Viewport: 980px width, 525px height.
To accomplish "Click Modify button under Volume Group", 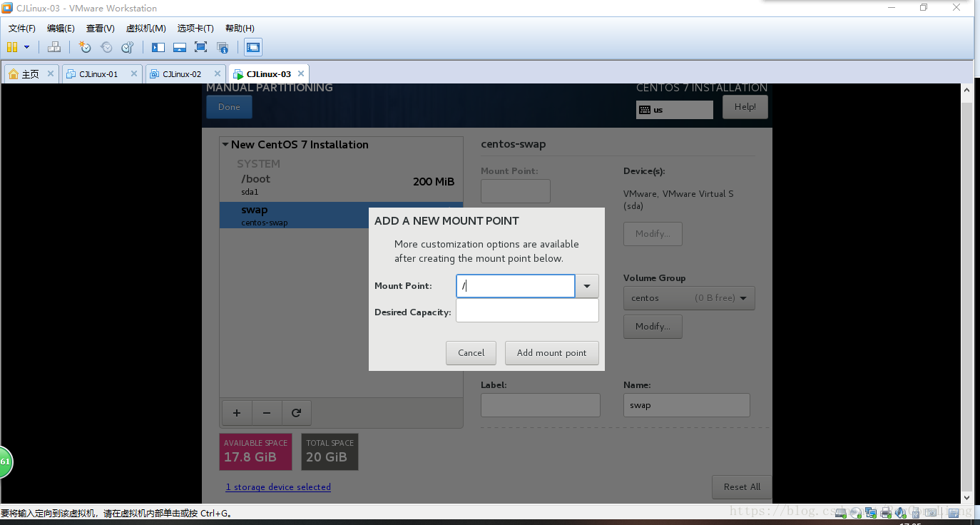I will point(653,327).
